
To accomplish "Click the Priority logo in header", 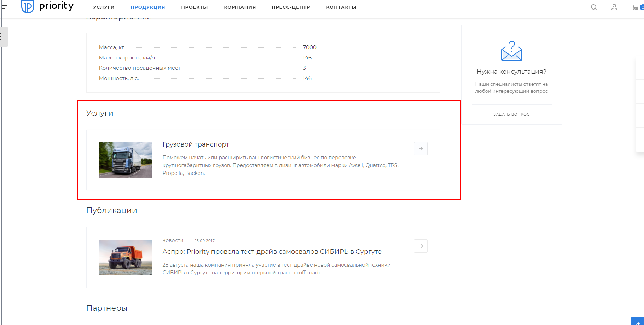I will pos(47,6).
